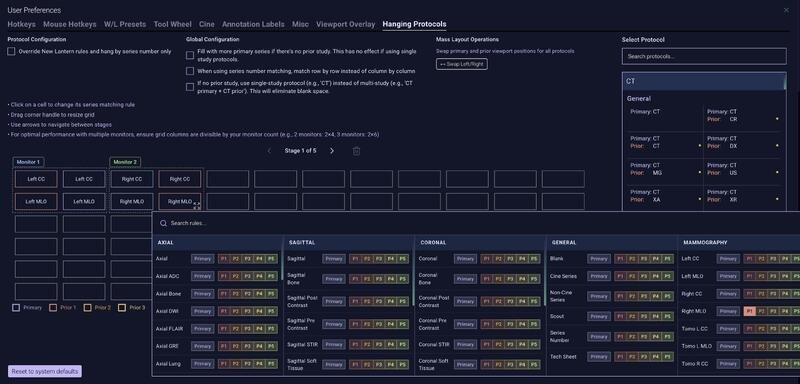This screenshot has width=800, height=384.
Task: Toggle match row by row instead of column
Action: pos(190,71)
